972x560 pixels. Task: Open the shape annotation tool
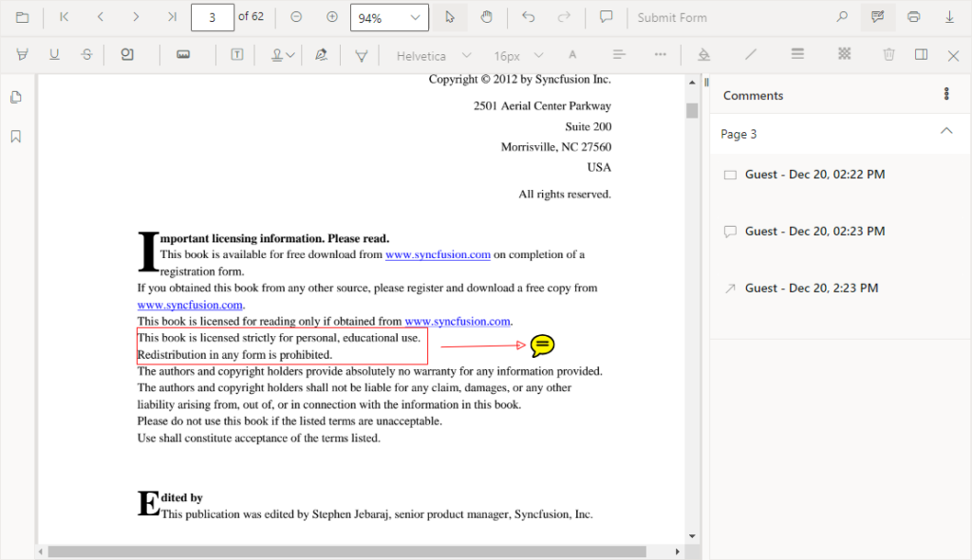click(127, 54)
